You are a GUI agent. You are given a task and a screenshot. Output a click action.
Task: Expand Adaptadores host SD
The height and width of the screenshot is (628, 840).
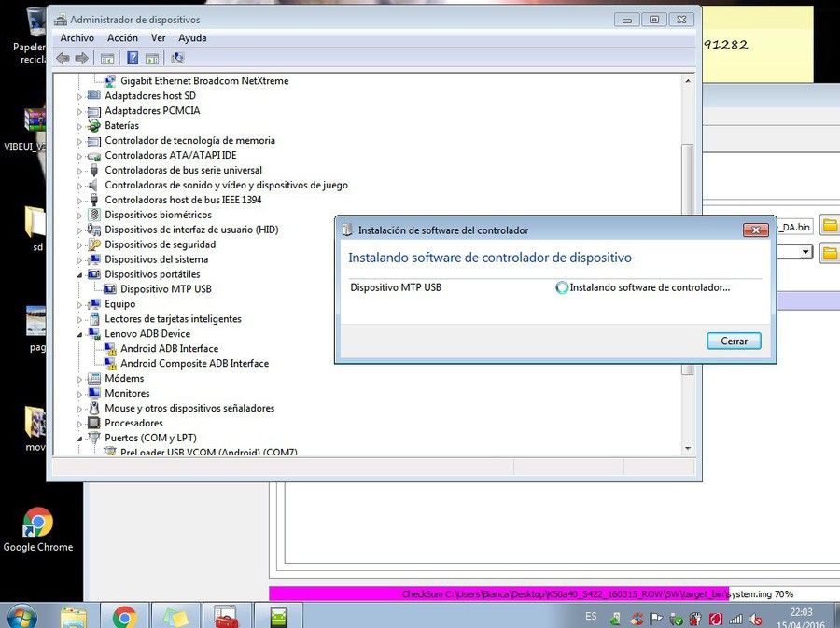coord(80,97)
